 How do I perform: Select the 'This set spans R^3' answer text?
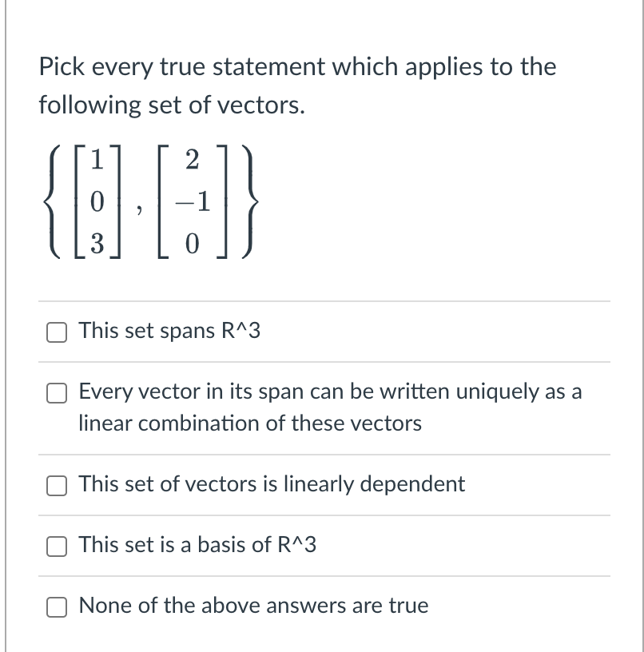click(169, 331)
